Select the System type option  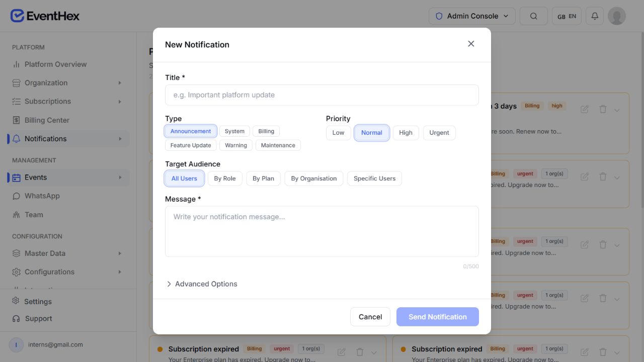tap(234, 131)
